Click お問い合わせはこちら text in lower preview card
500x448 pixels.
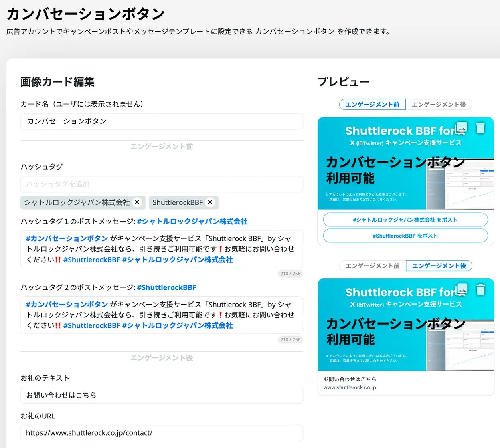(350, 379)
